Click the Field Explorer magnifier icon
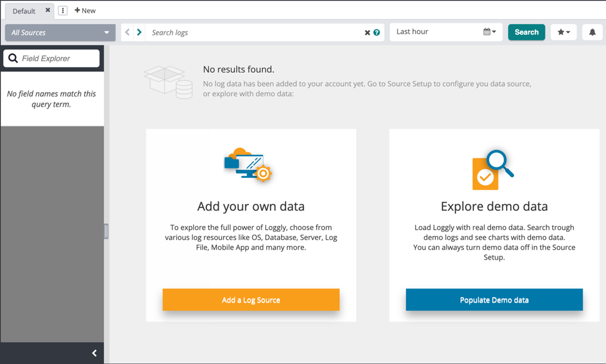 pyautogui.click(x=13, y=58)
